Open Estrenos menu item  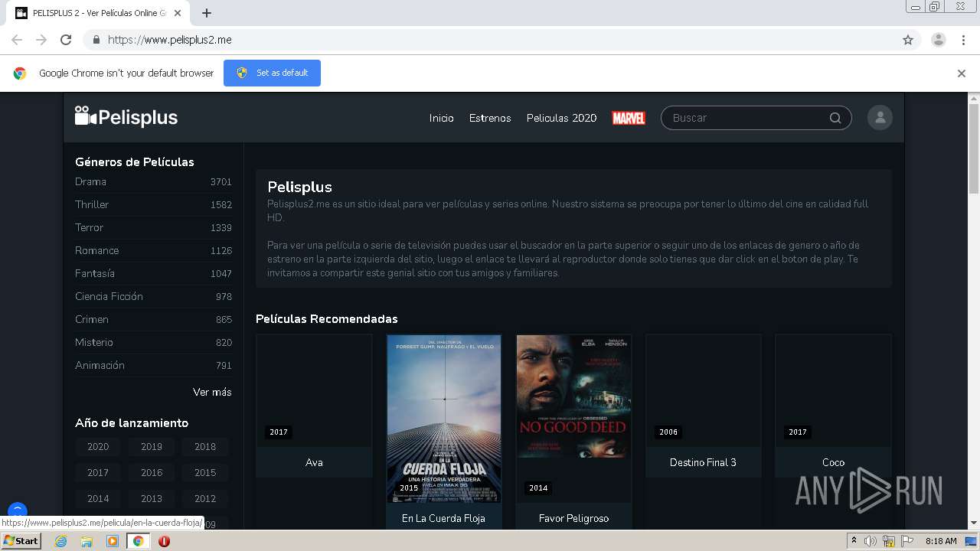[490, 118]
